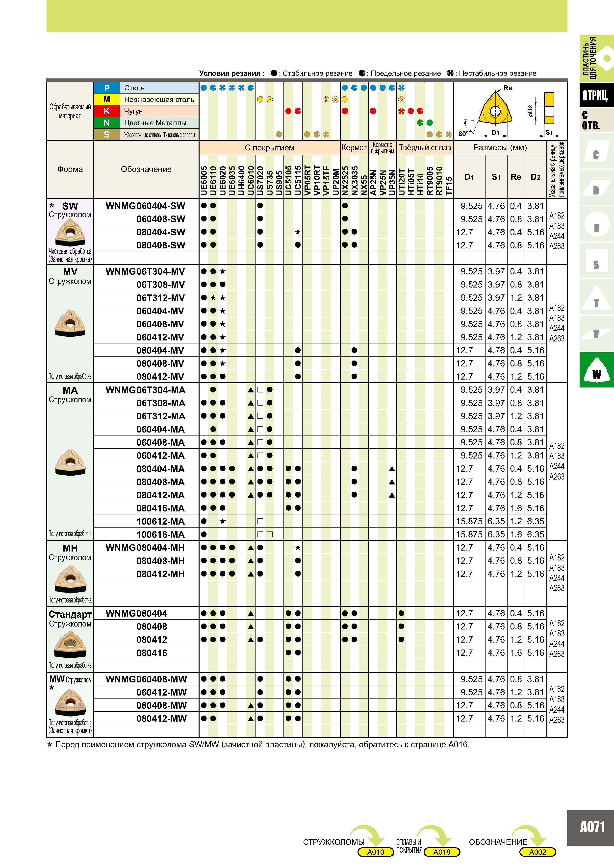
Task: Click the Твёрдый сплав column group header
Action: pos(425,147)
